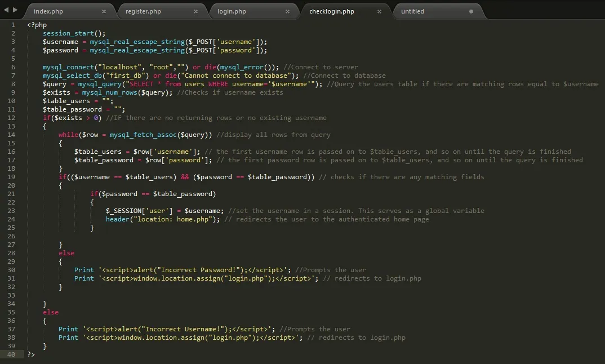Click line number 28 in gutter
Image resolution: width=605 pixels, height=364 pixels.
tap(11, 253)
